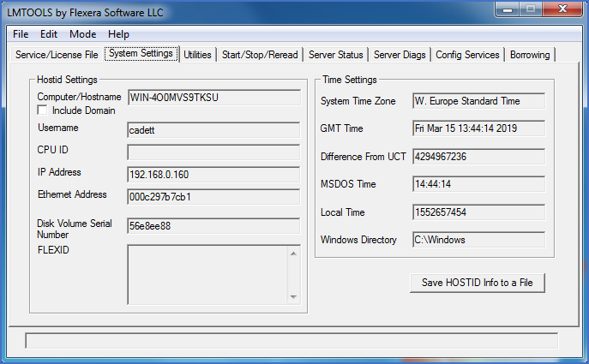Click the Time Settings group label
This screenshot has width=589, height=364.
click(350, 80)
